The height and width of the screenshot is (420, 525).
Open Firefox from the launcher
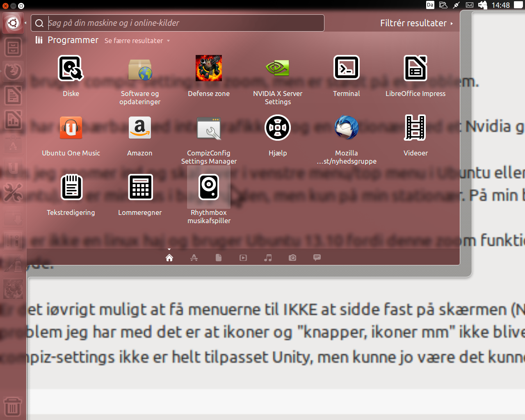coord(13,71)
